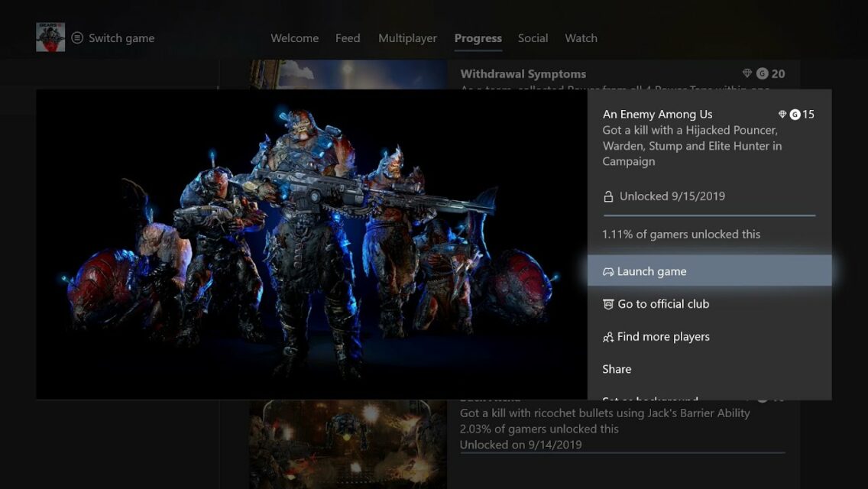Click the club shield icon

(x=607, y=304)
